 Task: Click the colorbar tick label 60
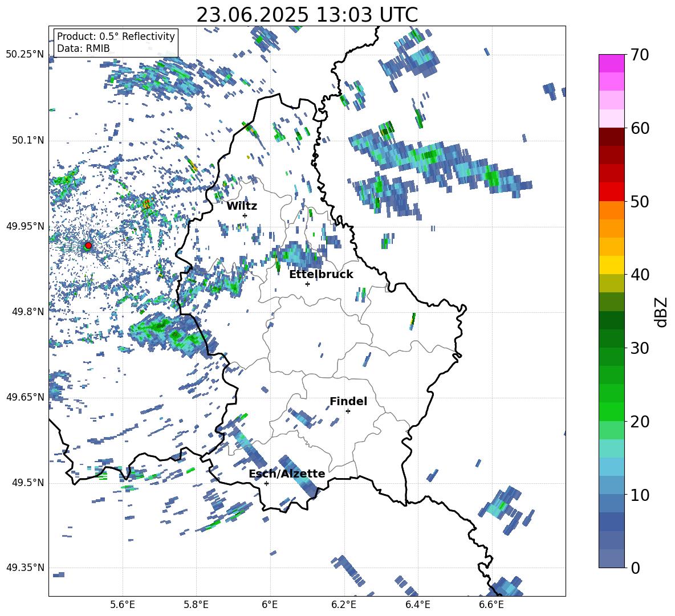pyautogui.click(x=639, y=128)
